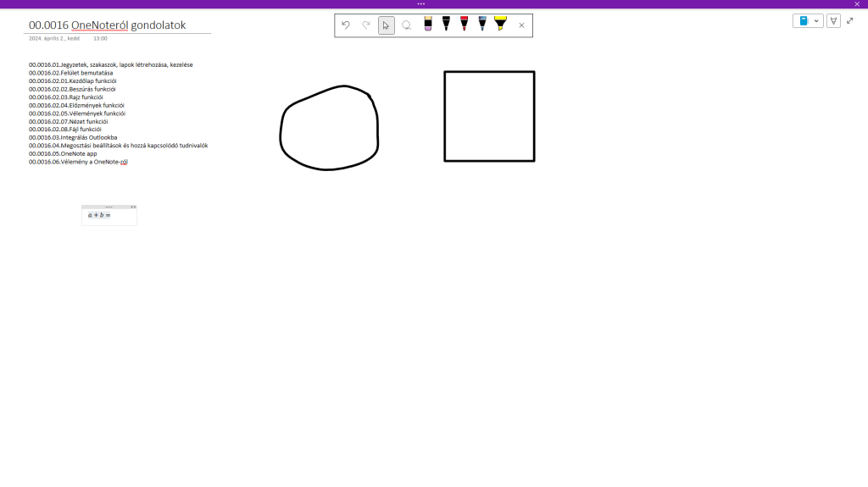Choose the black pen
The width and height of the screenshot is (868, 487).
coord(446,24)
